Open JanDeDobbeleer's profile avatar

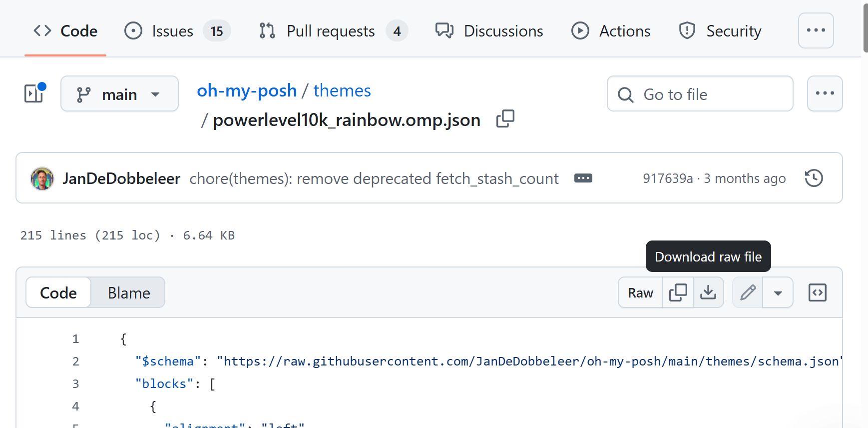(x=42, y=178)
